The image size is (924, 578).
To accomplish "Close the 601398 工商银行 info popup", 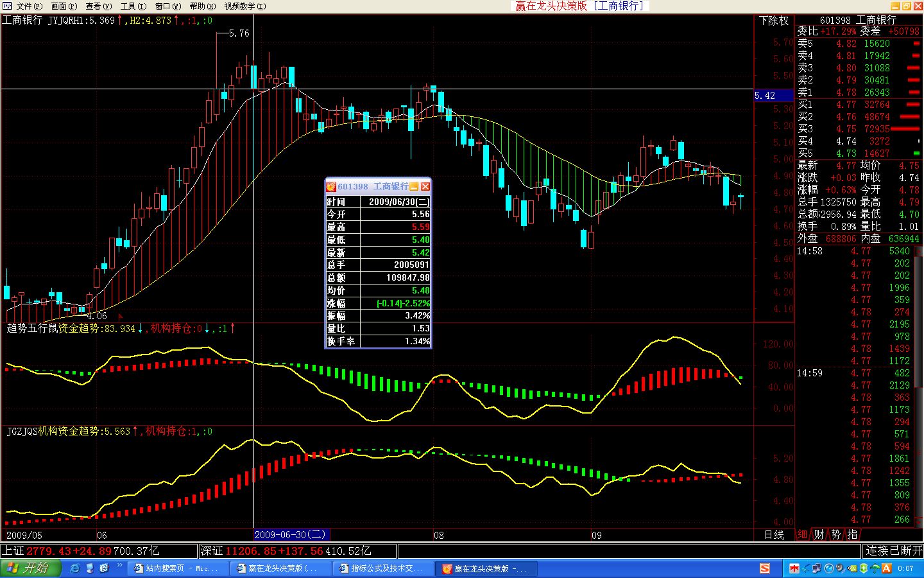I will 425,186.
